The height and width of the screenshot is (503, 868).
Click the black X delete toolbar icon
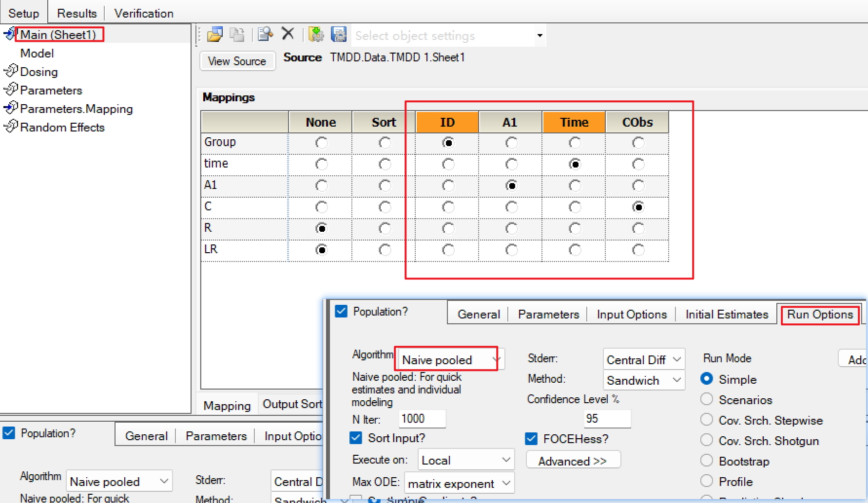(288, 34)
